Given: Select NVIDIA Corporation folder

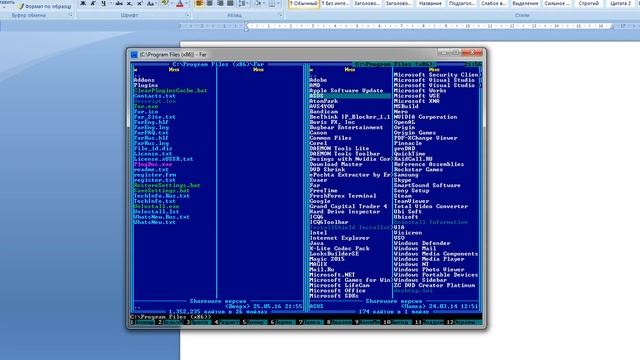Looking at the screenshot, I should [x=425, y=117].
